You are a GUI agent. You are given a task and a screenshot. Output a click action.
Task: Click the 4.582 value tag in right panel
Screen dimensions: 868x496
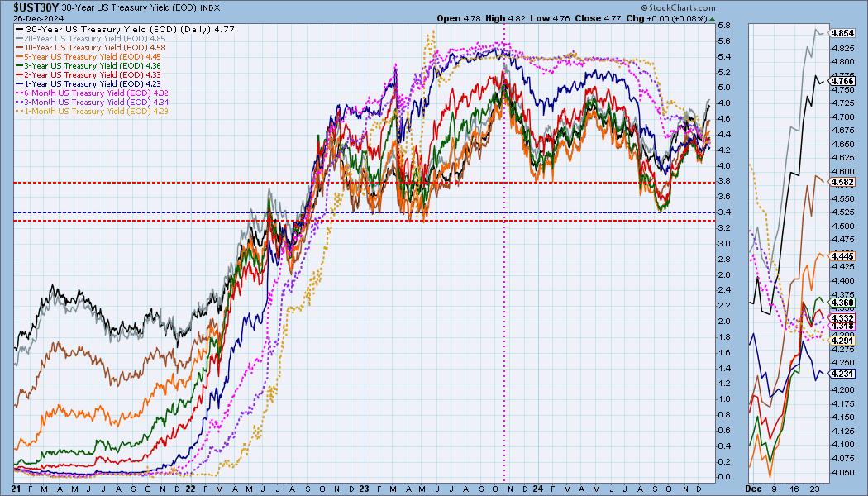click(842, 182)
